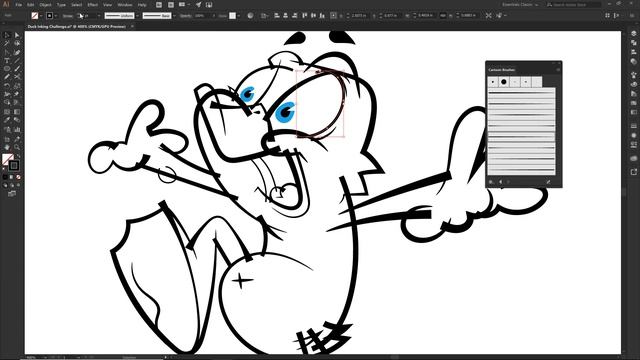Select the Zoom tool
The height and width of the screenshot is (360, 640).
(17, 147)
